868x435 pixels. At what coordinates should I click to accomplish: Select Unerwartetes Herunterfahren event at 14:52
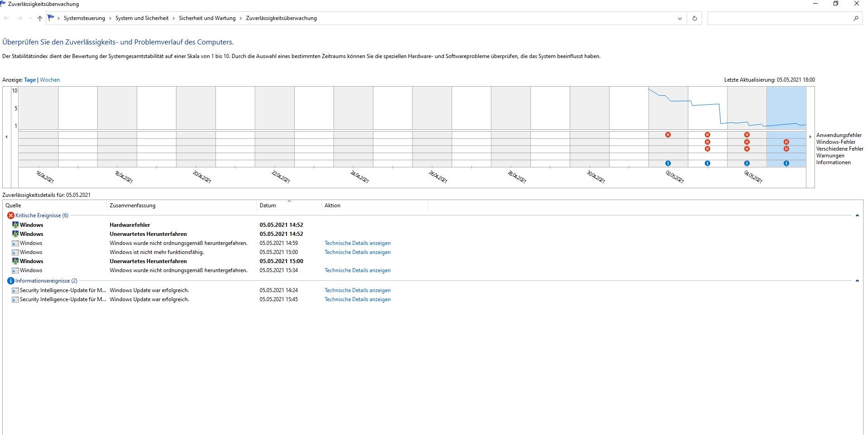(x=433, y=234)
